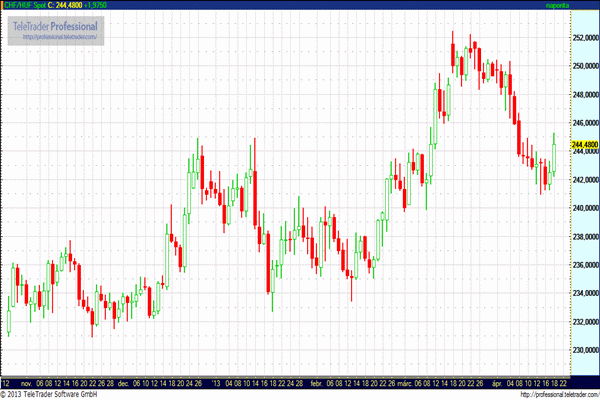Click the '13 year marker on time axis
This screenshot has width=600, height=400.
point(216,382)
